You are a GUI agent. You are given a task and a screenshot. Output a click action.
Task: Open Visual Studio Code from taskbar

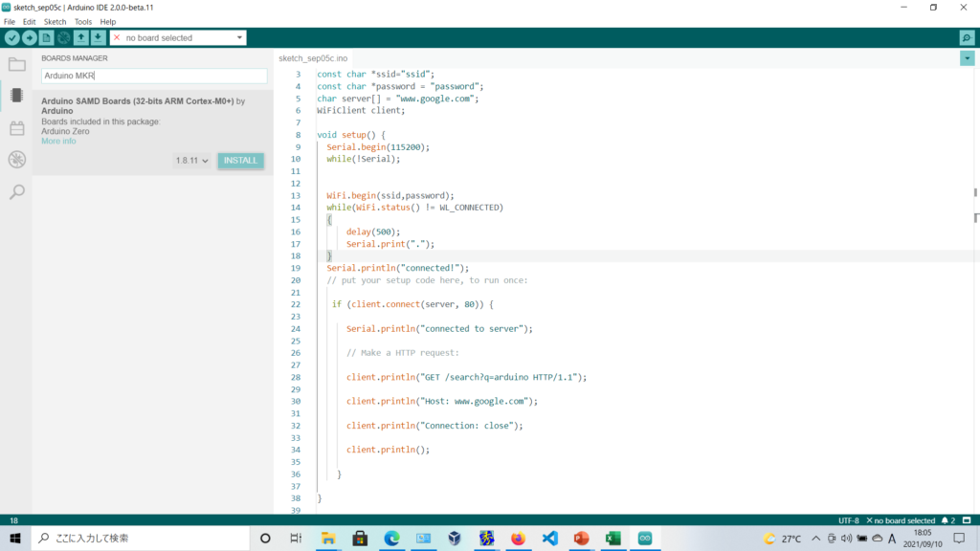(550, 538)
